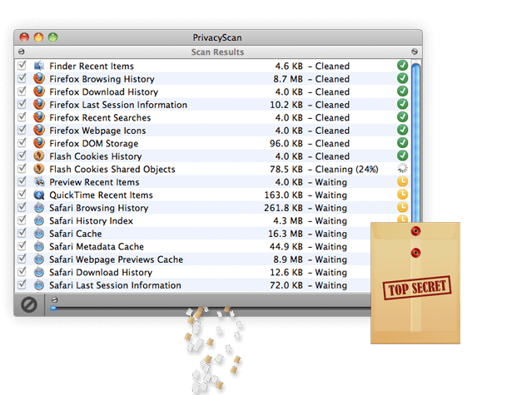Click Firefox icon in Firefox Webpage Icons row

coord(39,130)
